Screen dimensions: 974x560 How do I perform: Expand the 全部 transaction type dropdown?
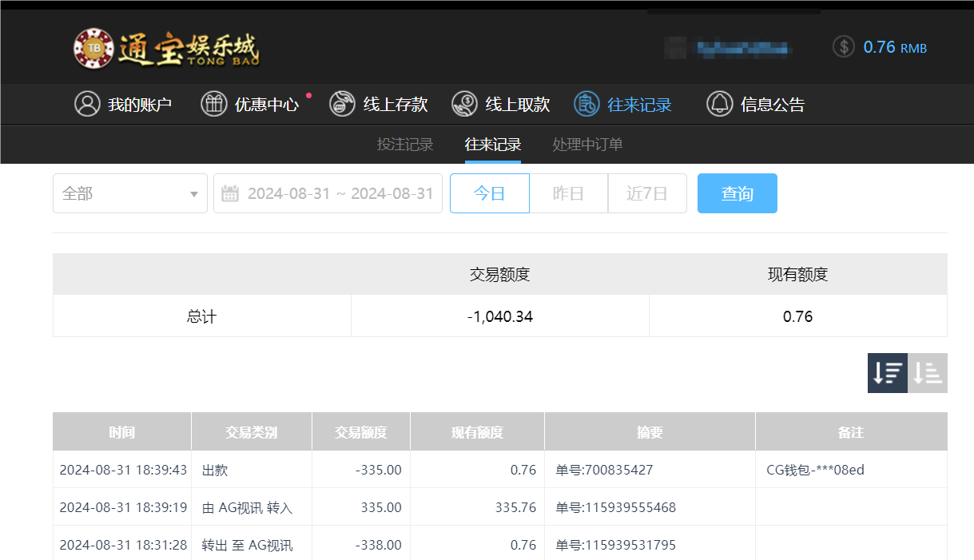129,193
